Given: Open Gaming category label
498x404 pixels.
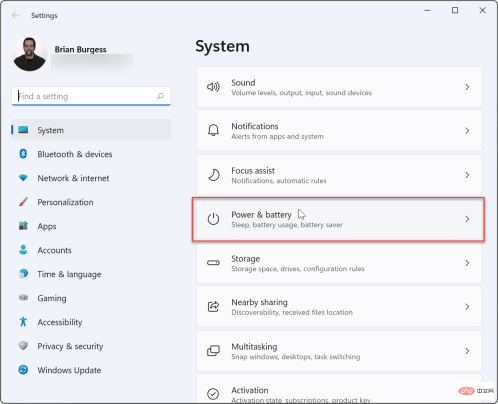Looking at the screenshot, I should (x=52, y=298).
